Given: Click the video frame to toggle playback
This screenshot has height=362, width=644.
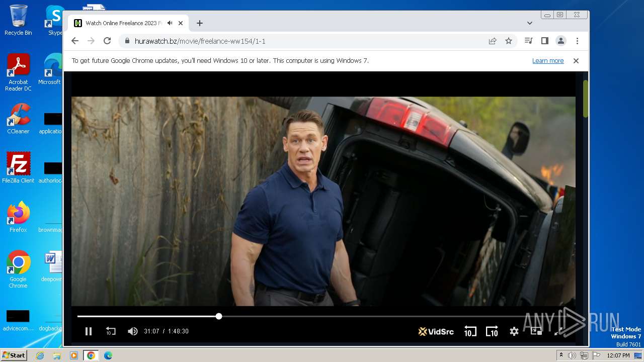Looking at the screenshot, I should coord(323,201).
